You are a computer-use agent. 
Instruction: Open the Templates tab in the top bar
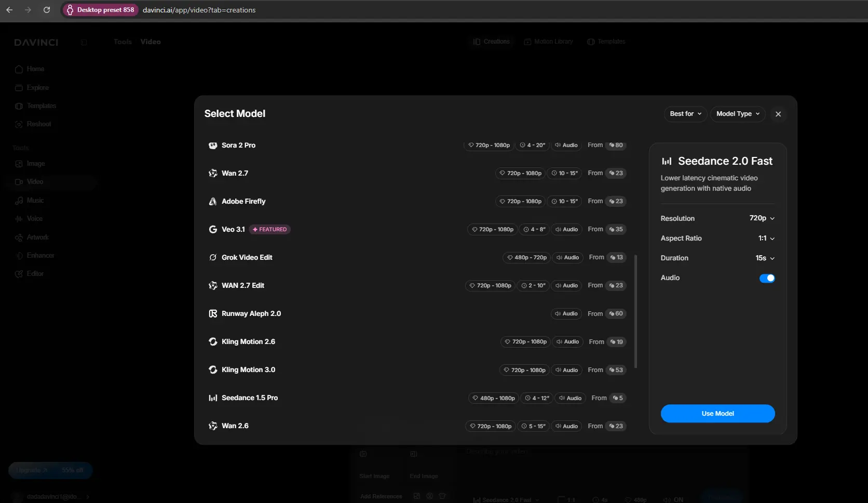606,42
